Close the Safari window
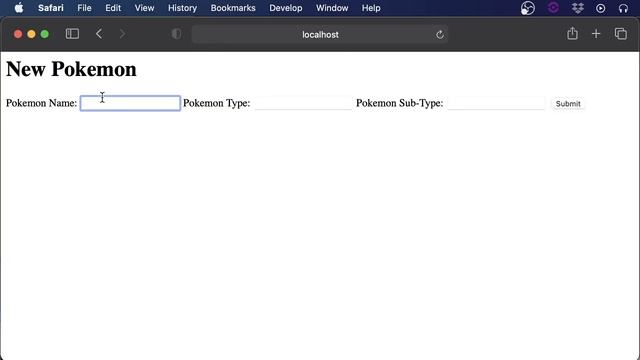 [18, 34]
